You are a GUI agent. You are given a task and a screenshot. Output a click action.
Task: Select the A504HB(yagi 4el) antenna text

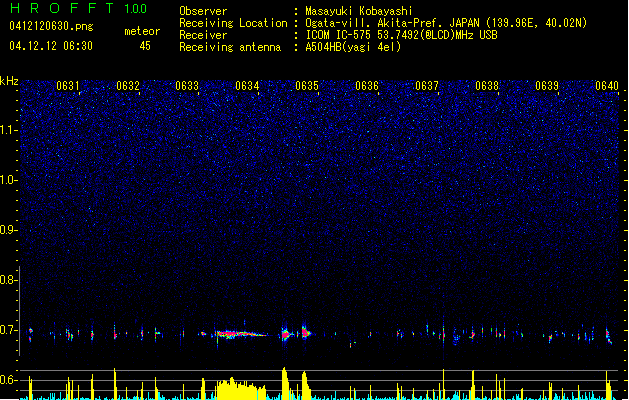point(353,47)
